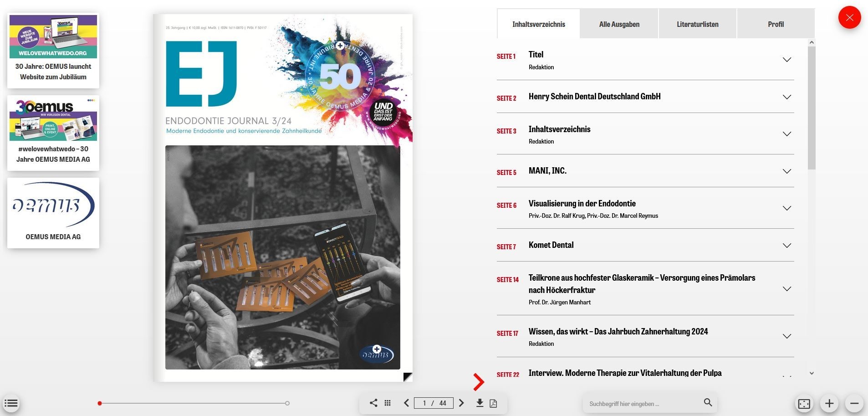The image size is (868, 416).
Task: Zoom in with the plus button
Action: [829, 403]
